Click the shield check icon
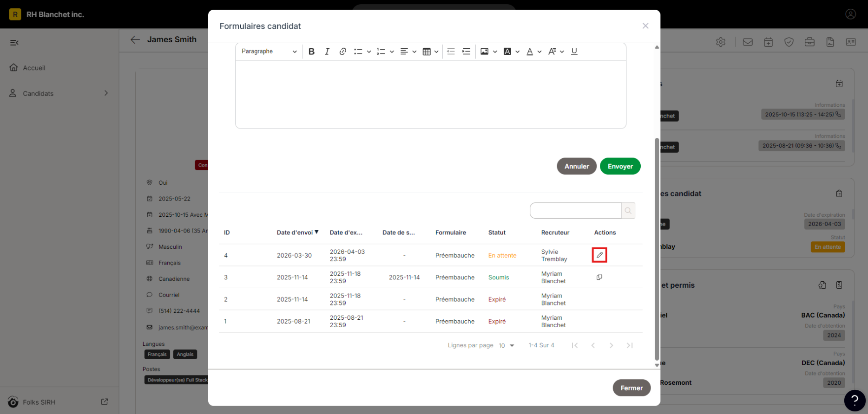The height and width of the screenshot is (414, 868). click(789, 42)
